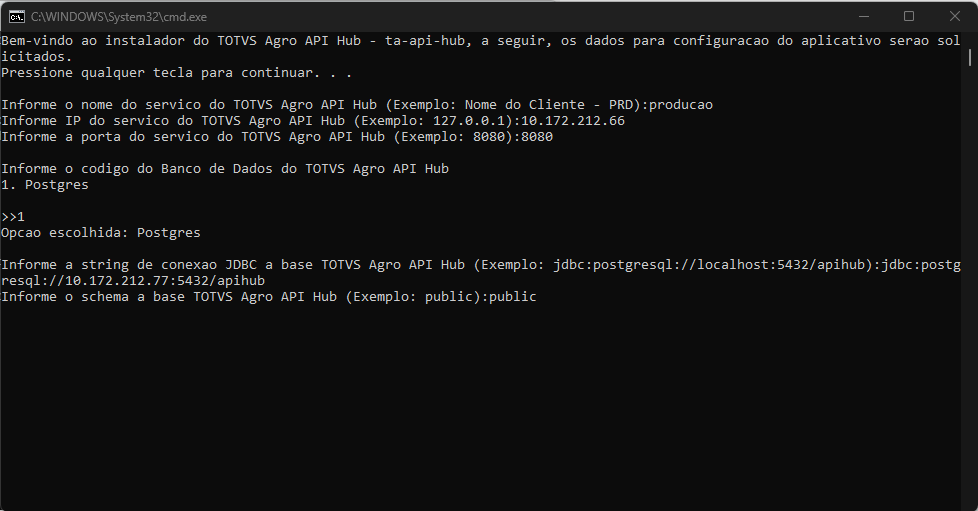Click the ">>1" prompt entry
Screen dimensions: 978x511
point(13,217)
